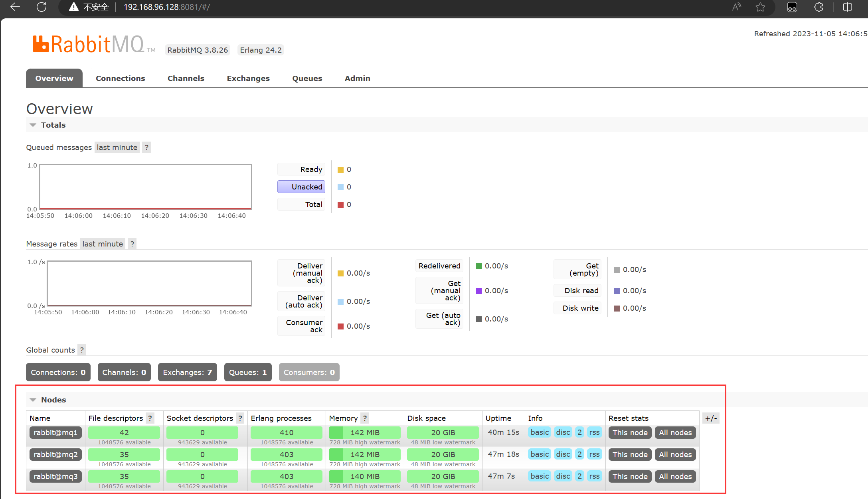Collapse the Totals section
868x499 pixels.
tap(33, 125)
